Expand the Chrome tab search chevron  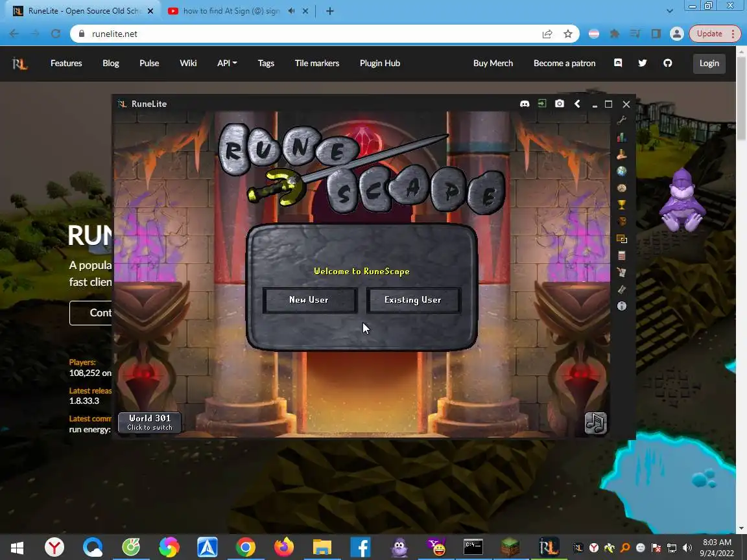tap(669, 11)
